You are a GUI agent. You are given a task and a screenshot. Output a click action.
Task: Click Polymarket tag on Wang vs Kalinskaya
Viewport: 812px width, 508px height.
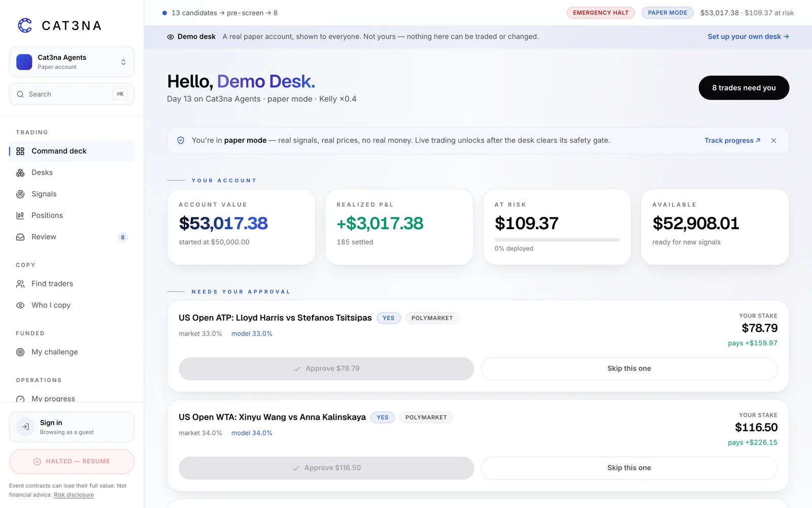point(426,418)
